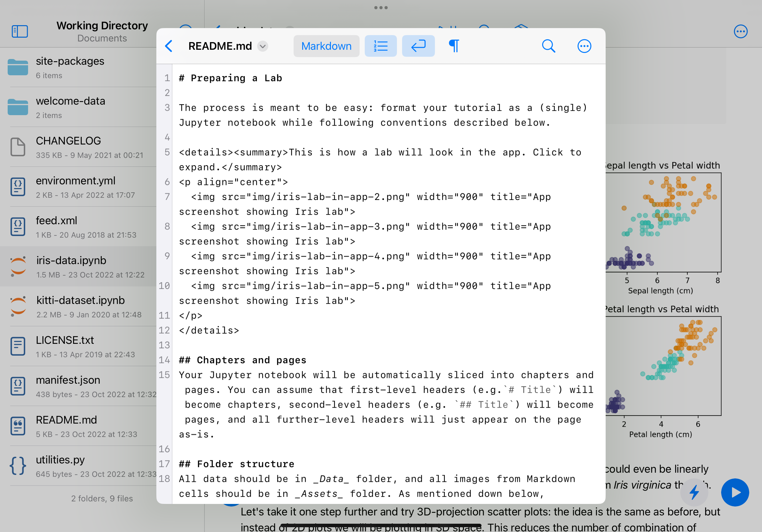The width and height of the screenshot is (762, 532).
Task: Open the editor more options ellipsis menu
Action: point(584,46)
